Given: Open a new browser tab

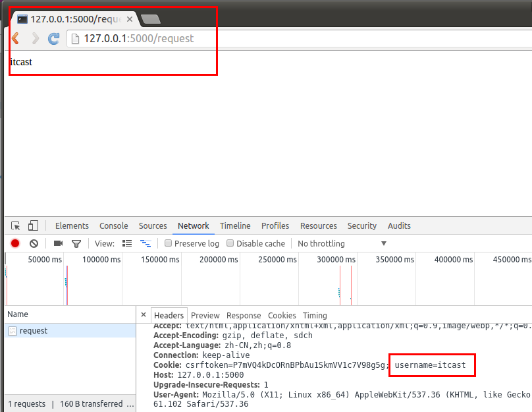Looking at the screenshot, I should point(151,18).
